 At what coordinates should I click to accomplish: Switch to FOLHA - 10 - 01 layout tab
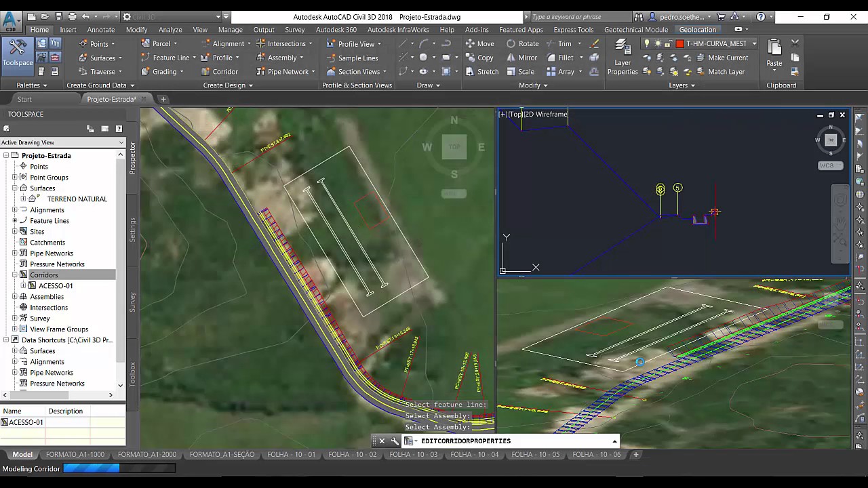291,455
